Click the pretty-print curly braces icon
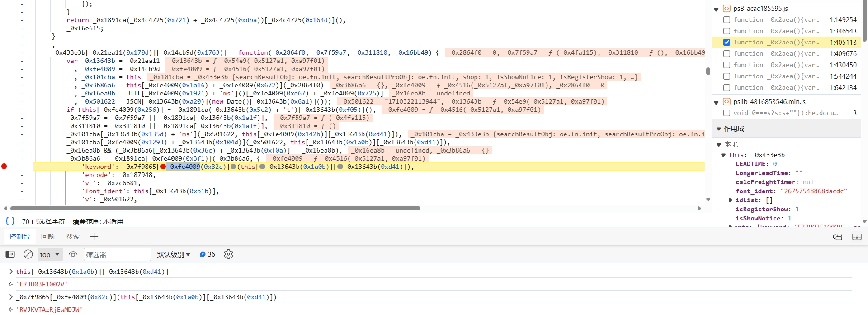The height and width of the screenshot is (315, 868). point(10,221)
